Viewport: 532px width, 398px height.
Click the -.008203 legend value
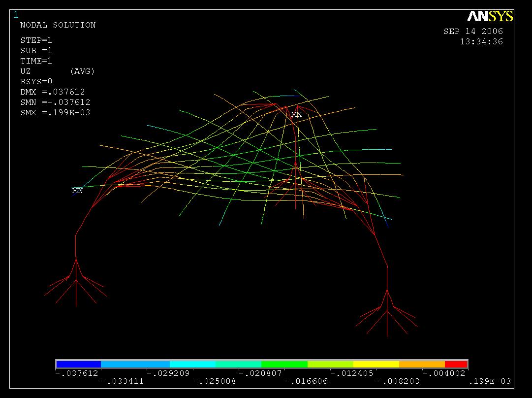click(x=398, y=381)
